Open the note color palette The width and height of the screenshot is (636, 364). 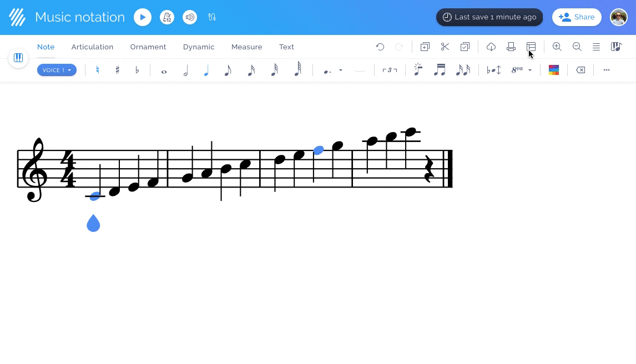554,70
